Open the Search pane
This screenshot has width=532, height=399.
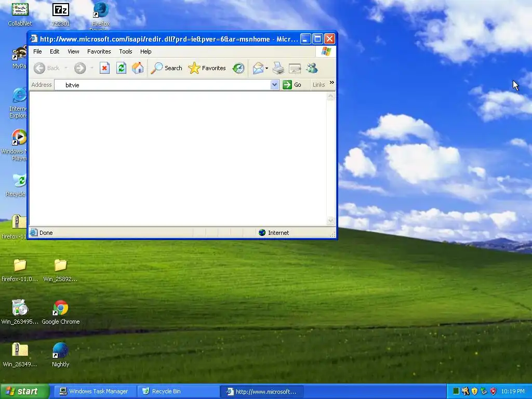pyautogui.click(x=167, y=68)
